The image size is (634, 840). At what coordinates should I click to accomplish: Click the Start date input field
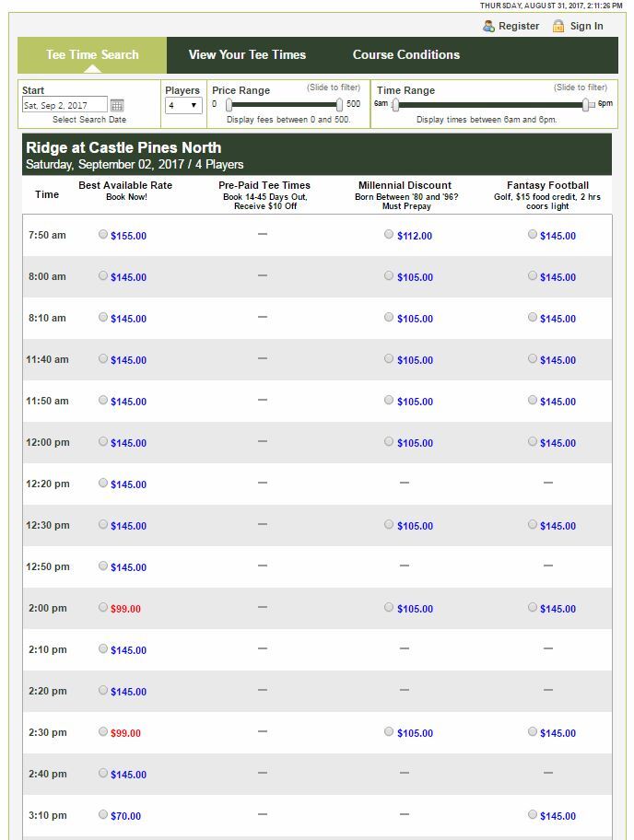(x=65, y=105)
